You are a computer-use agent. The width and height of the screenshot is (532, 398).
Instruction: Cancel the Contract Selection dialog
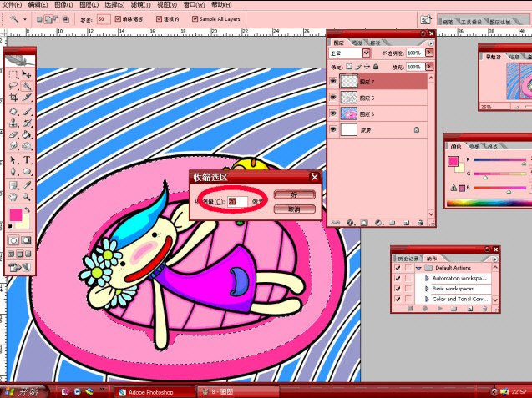point(294,209)
